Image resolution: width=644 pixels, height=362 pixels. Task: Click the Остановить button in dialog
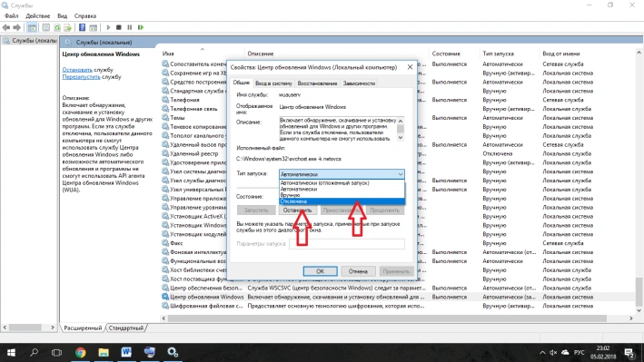pos(297,210)
